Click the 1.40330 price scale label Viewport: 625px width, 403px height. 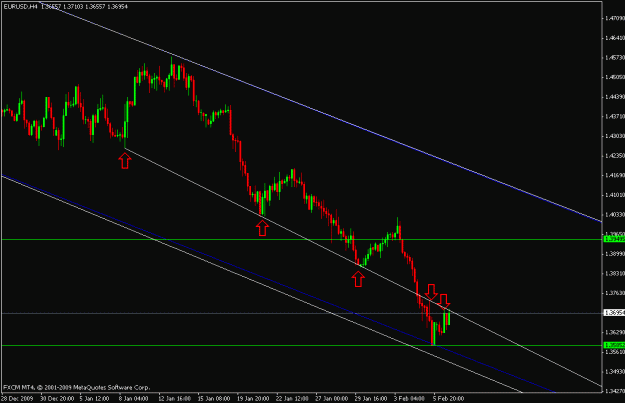click(615, 215)
